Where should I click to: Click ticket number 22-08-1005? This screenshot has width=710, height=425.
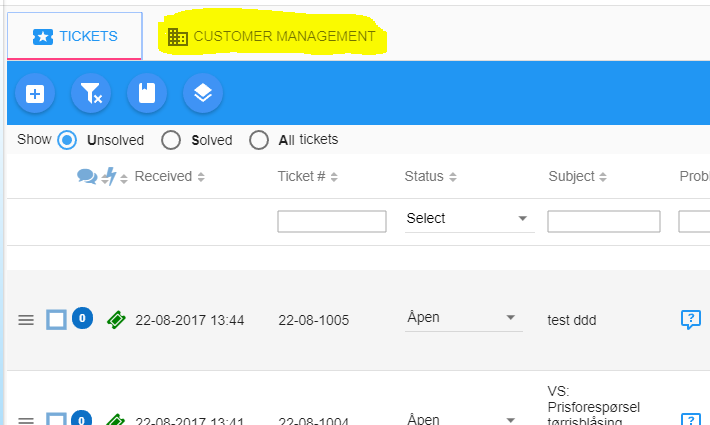[314, 320]
